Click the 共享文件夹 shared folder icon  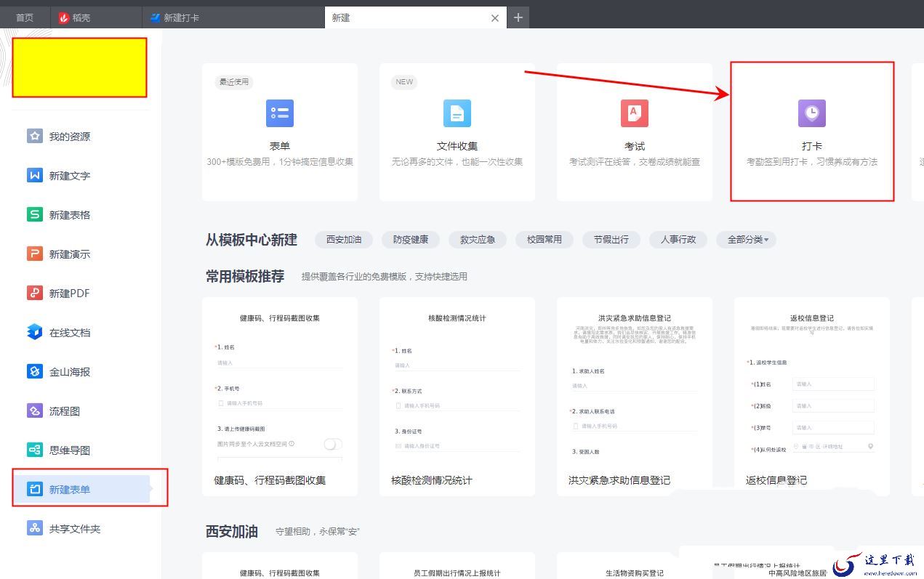pos(35,528)
